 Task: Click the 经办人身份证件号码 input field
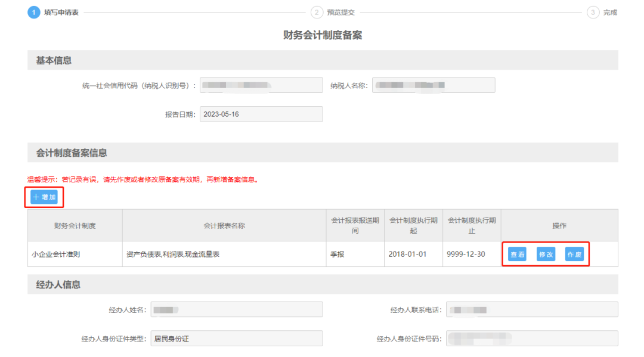pos(532,339)
